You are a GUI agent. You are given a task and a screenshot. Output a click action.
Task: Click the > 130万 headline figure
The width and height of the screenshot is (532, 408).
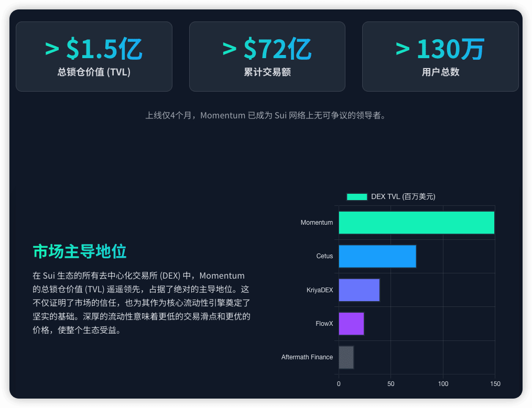tap(440, 49)
